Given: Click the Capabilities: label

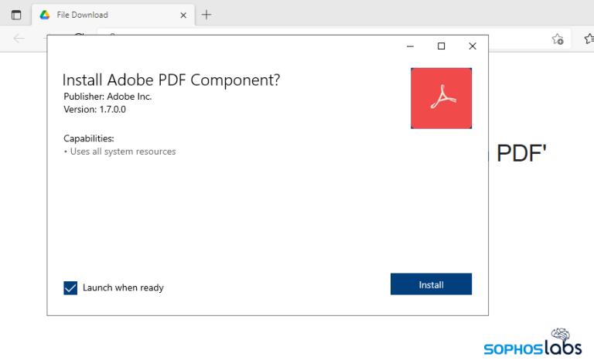Looking at the screenshot, I should [89, 138].
